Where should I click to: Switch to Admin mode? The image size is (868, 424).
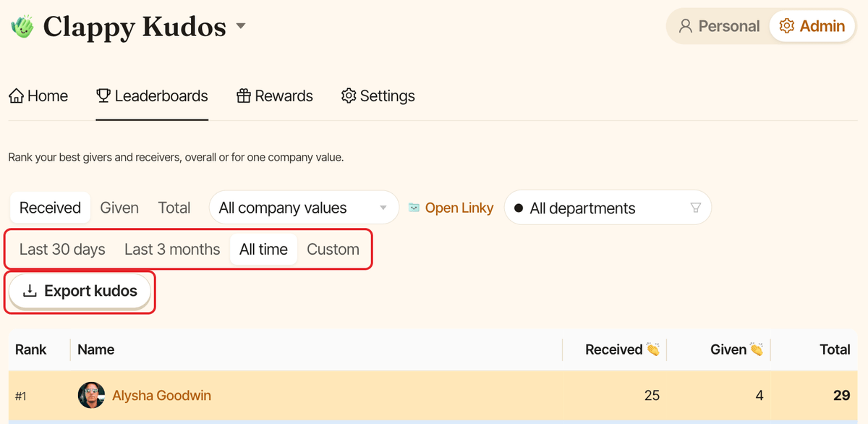tap(812, 26)
